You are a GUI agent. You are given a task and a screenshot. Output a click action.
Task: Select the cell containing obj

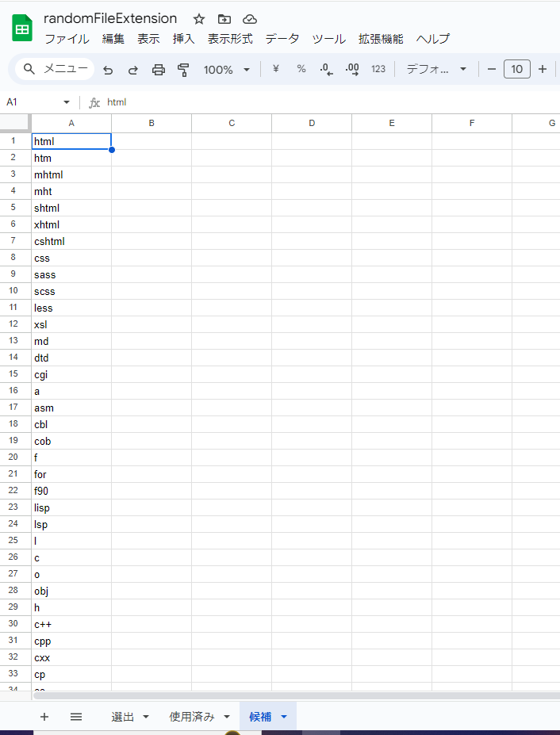coord(71,591)
